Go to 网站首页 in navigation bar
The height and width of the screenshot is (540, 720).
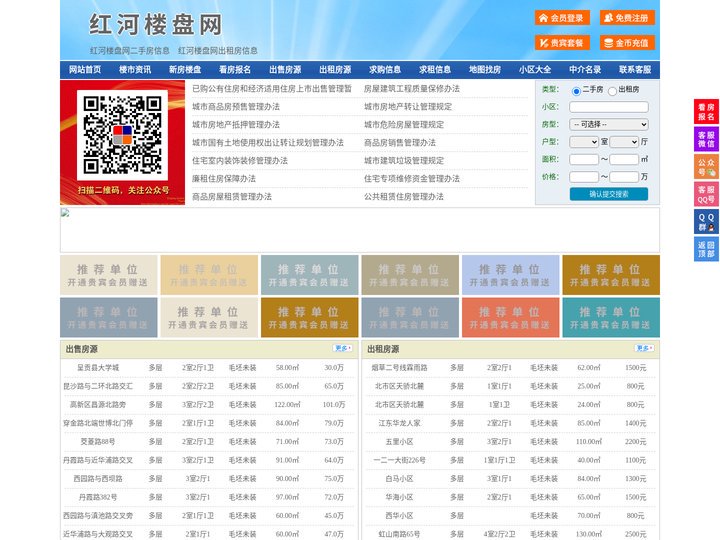click(x=85, y=70)
